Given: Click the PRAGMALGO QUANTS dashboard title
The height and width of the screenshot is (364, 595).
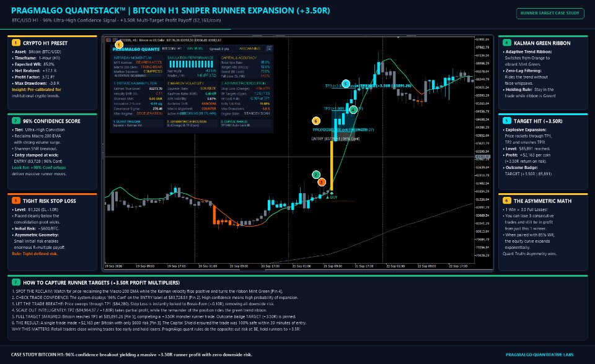Looking at the screenshot, I should click(136, 50).
